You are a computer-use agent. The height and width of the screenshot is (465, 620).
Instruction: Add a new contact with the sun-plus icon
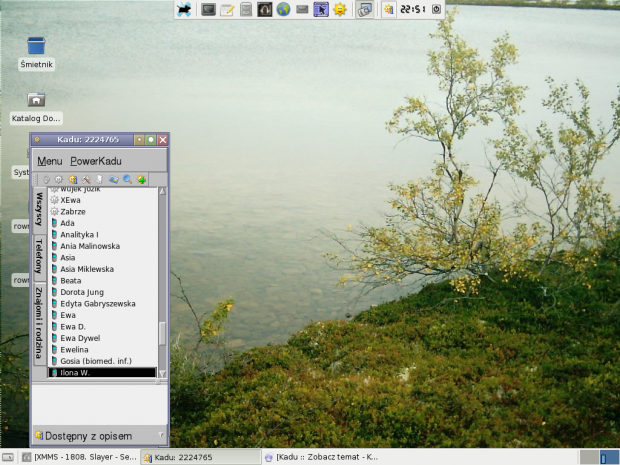[x=141, y=180]
